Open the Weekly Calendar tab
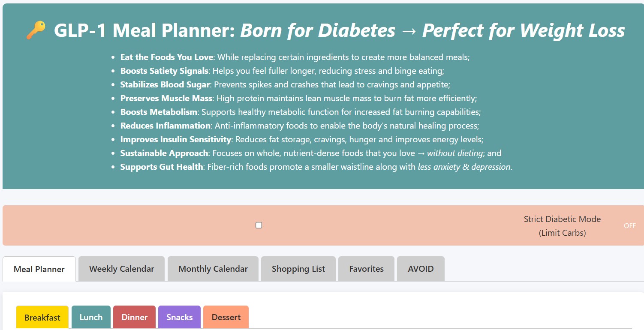The width and height of the screenshot is (644, 330). click(x=121, y=269)
